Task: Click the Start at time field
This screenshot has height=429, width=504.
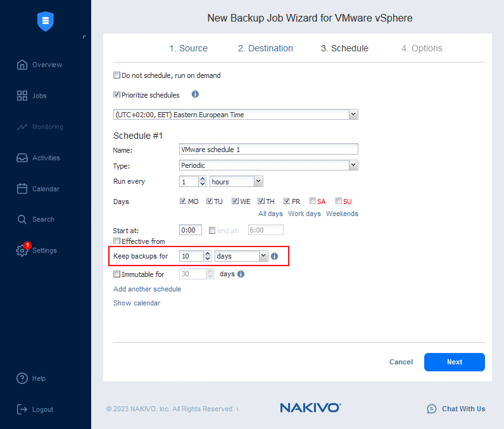Action: click(x=191, y=230)
